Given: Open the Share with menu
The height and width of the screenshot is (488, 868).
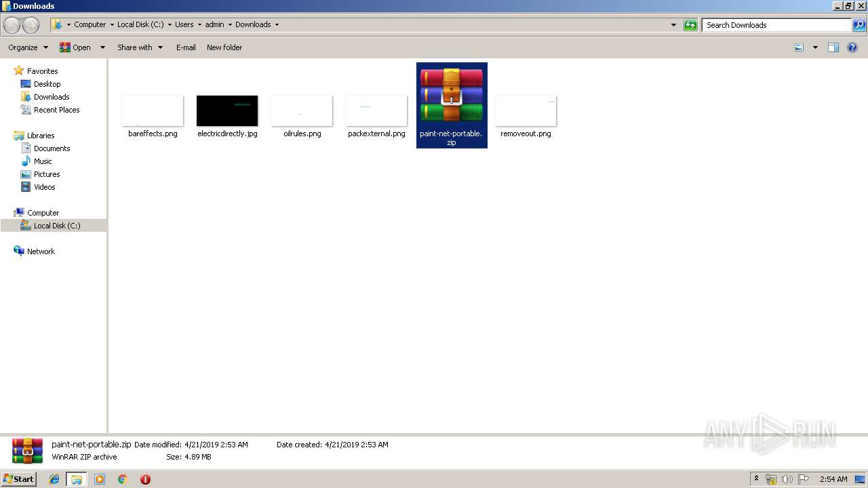Looking at the screenshot, I should pyautogui.click(x=140, y=47).
